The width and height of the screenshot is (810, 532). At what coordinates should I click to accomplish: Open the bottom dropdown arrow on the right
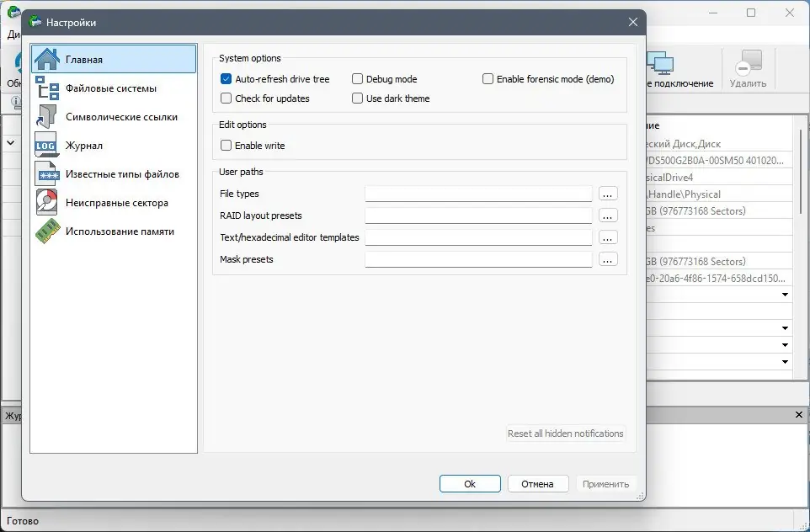[786, 361]
